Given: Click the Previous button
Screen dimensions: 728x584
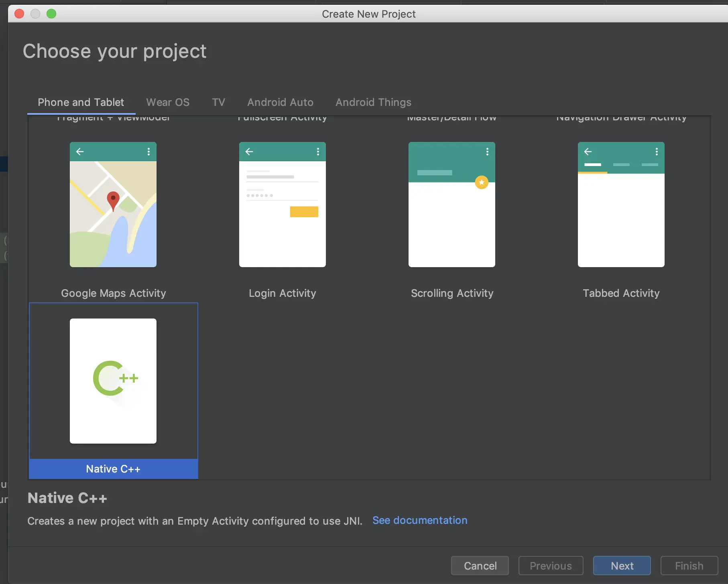Looking at the screenshot, I should click(551, 566).
